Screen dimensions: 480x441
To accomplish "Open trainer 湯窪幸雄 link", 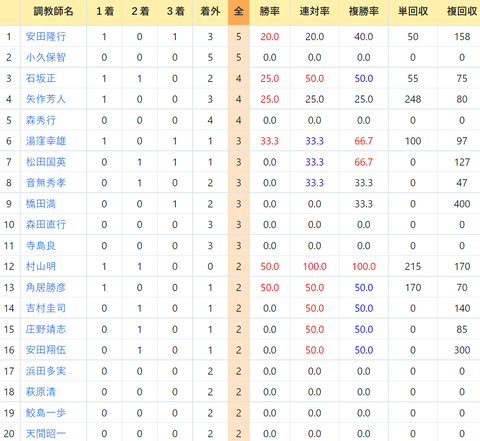I will pyautogui.click(x=46, y=141).
